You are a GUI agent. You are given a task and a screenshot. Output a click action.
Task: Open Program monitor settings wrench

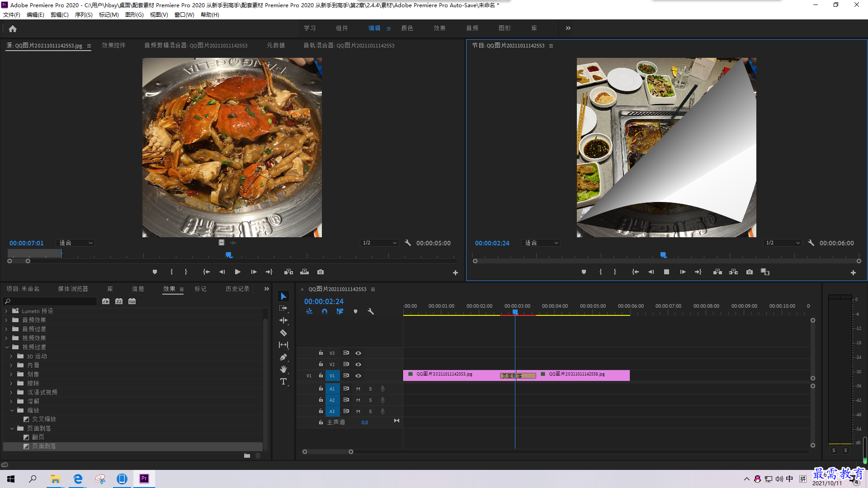[811, 243]
